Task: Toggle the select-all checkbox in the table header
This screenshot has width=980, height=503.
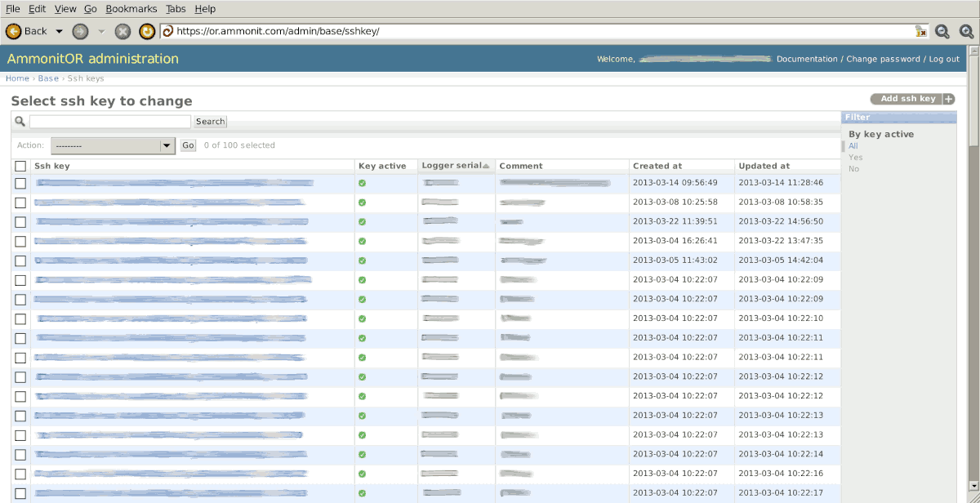Action: tap(20, 165)
